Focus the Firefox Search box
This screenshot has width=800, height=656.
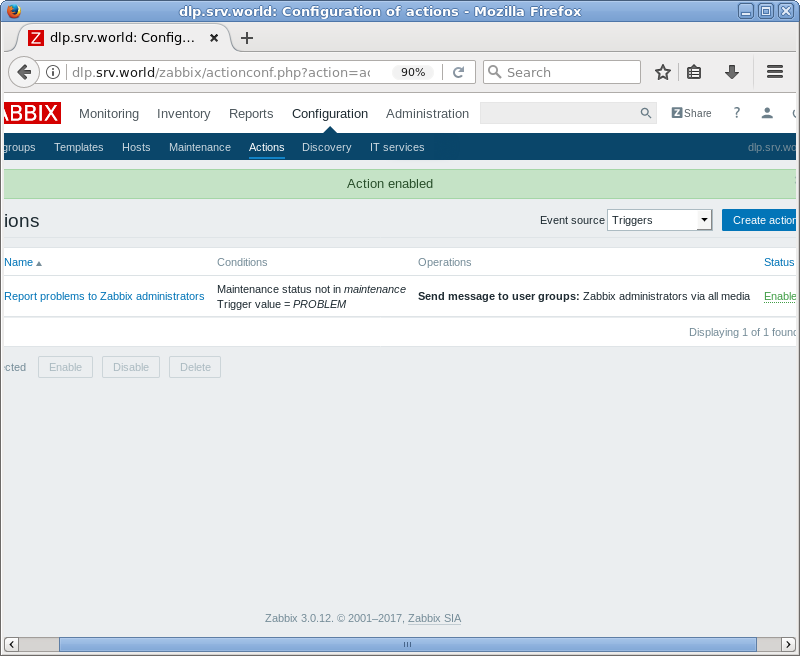[562, 72]
